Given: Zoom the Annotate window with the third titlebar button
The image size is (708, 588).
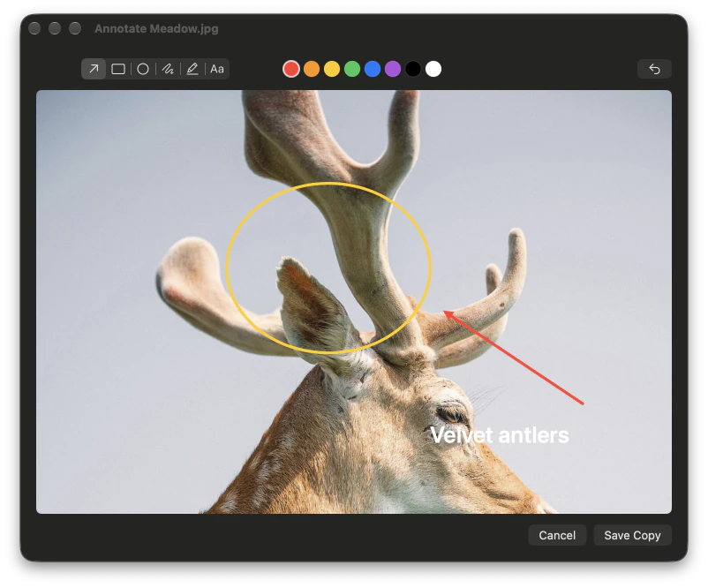Looking at the screenshot, I should (75, 28).
